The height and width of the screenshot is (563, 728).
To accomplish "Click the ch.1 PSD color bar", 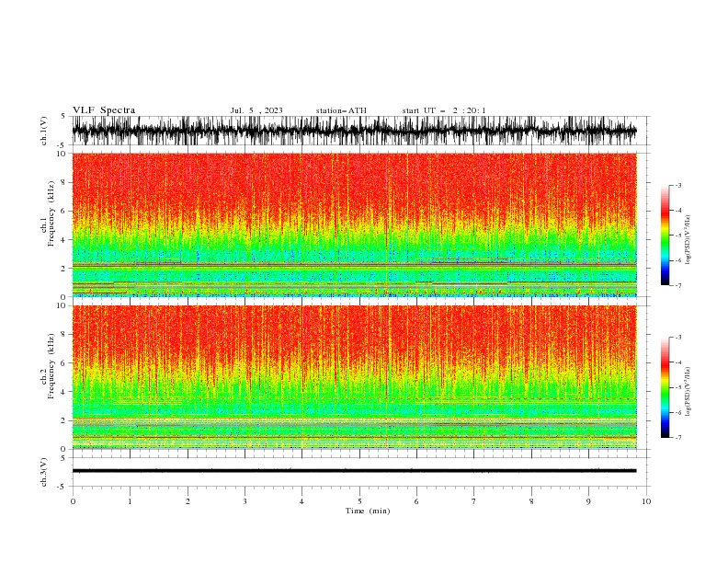I will tap(665, 235).
